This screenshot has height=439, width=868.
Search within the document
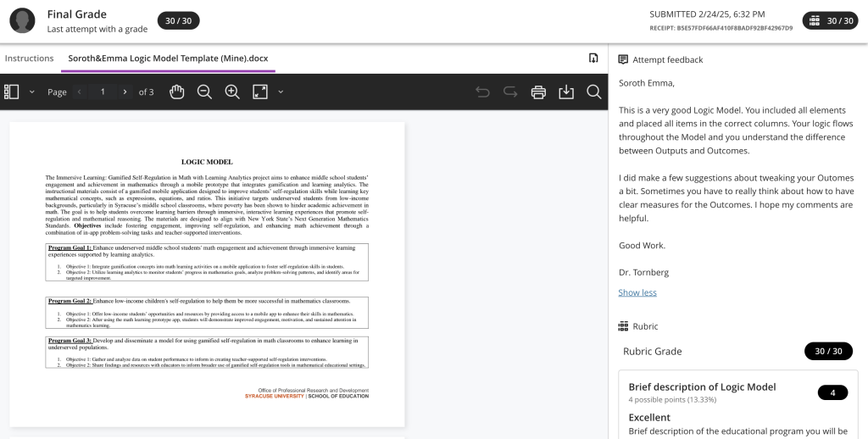pyautogui.click(x=594, y=92)
